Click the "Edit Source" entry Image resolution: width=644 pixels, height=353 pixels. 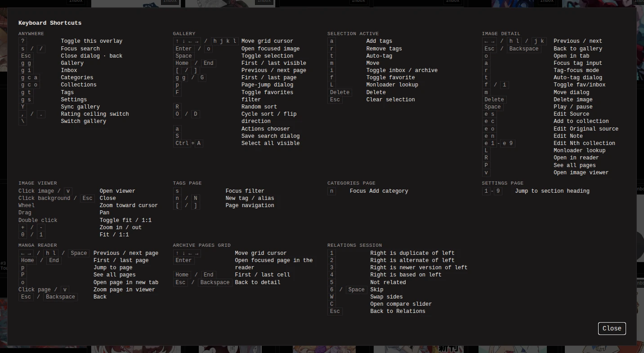(x=571, y=114)
